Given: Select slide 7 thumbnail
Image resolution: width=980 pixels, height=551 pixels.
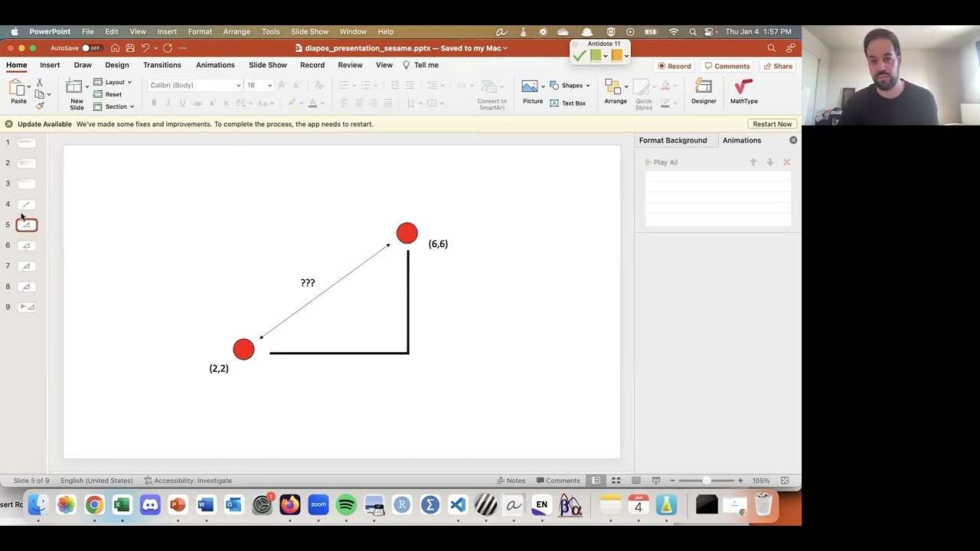Looking at the screenshot, I should (26, 266).
